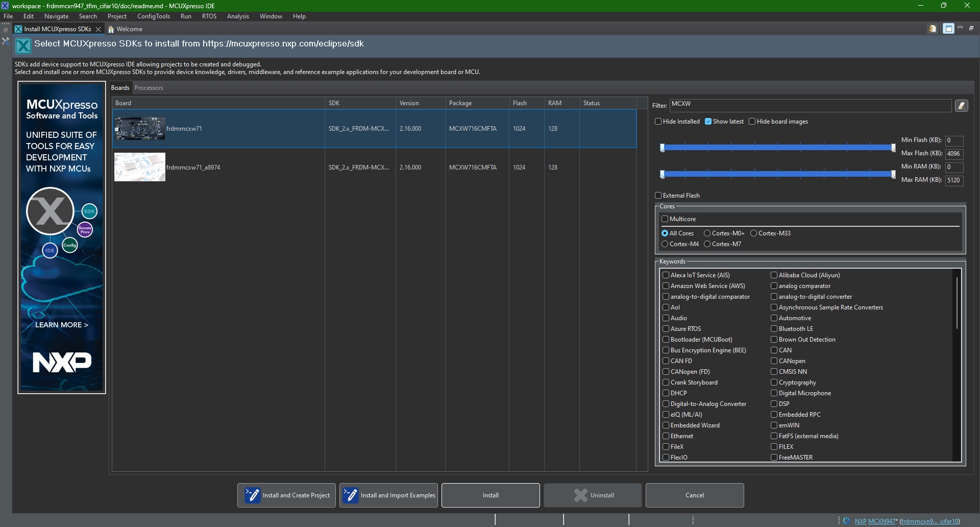The height and width of the screenshot is (527, 980).
Task: Click the tools wrench icon in left trim
Action: pyautogui.click(x=6, y=41)
